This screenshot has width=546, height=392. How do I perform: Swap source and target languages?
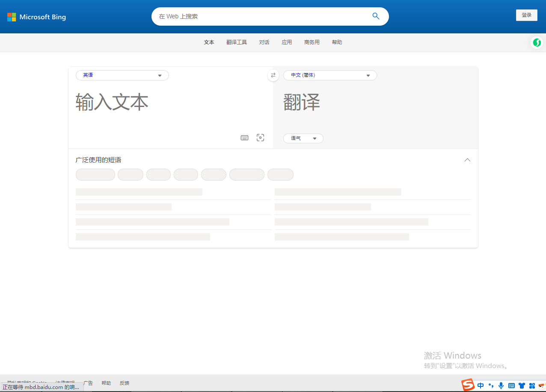(x=273, y=75)
